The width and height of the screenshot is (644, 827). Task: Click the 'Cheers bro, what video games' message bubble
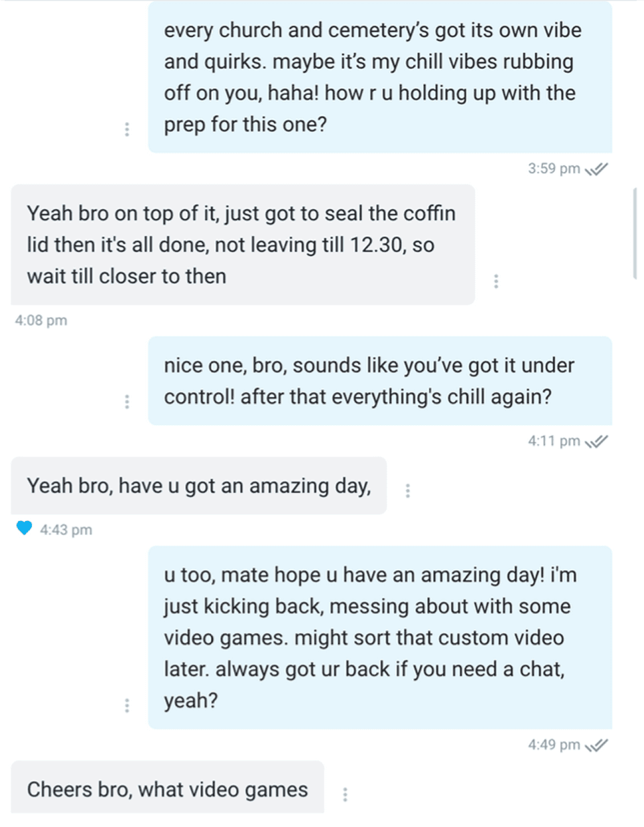tap(167, 790)
